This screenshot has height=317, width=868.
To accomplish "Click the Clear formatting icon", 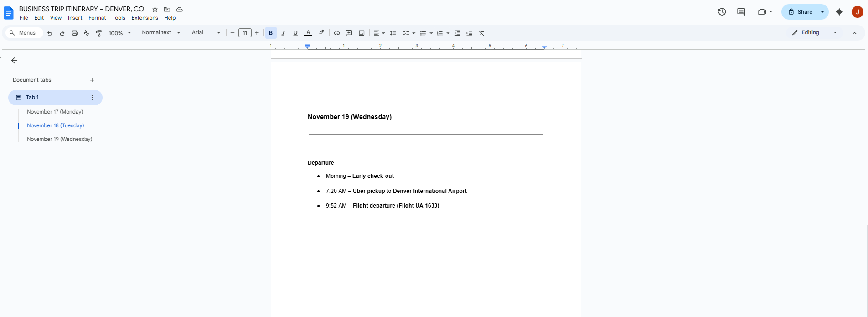I will pos(481,33).
